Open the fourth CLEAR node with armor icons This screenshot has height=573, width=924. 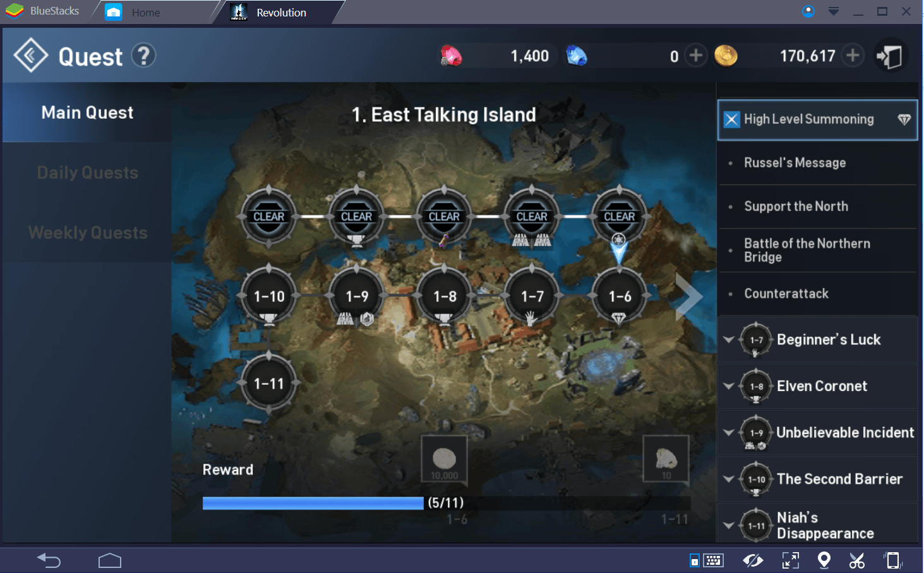[532, 216]
